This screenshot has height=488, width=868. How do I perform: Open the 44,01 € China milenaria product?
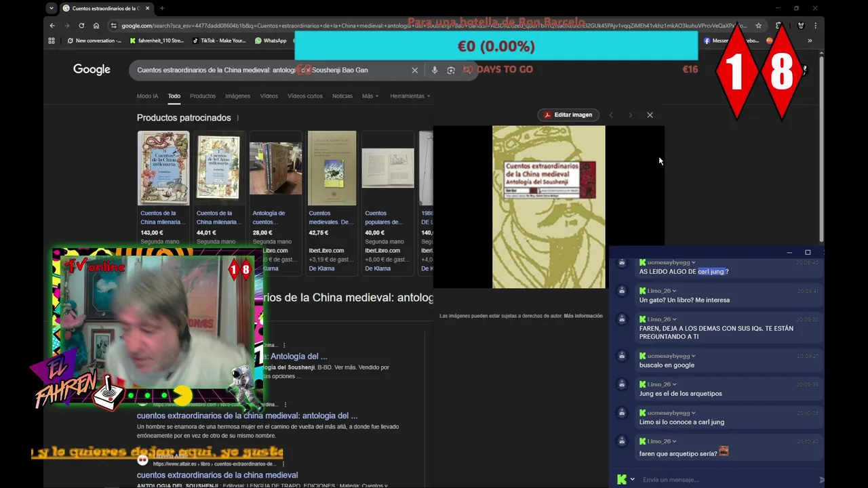click(219, 202)
